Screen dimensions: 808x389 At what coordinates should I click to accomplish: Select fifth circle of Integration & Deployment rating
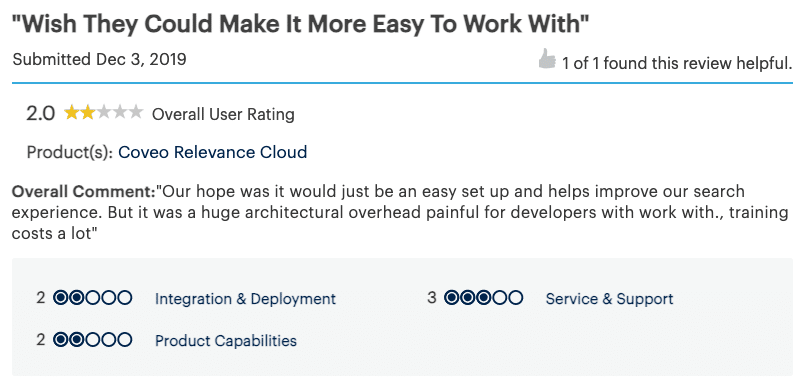(124, 298)
